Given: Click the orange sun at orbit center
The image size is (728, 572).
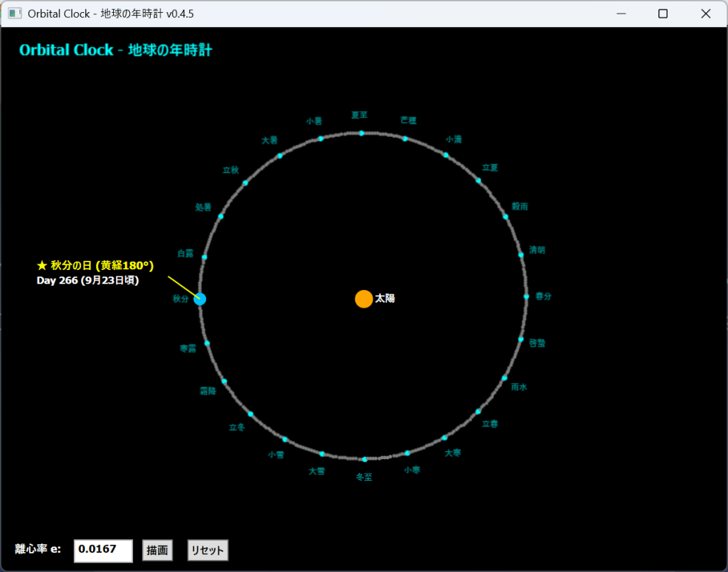Looking at the screenshot, I should click(x=363, y=299).
